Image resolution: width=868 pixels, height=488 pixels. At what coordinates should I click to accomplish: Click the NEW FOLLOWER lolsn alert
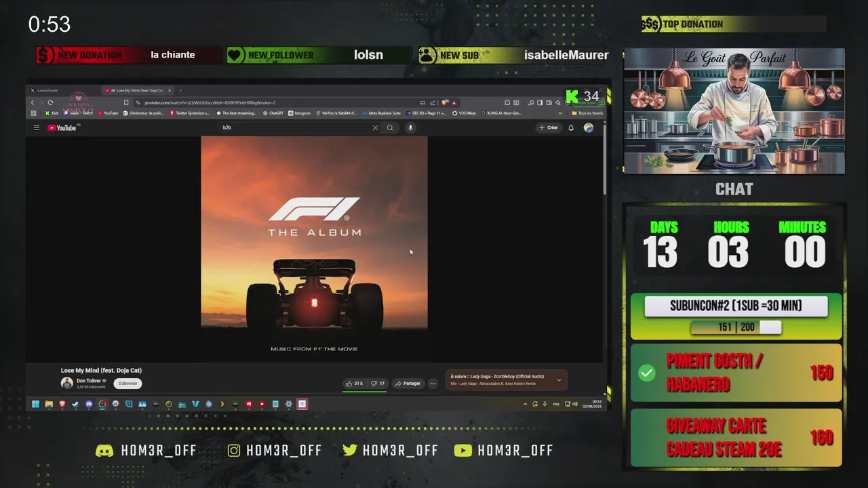pyautogui.click(x=319, y=55)
